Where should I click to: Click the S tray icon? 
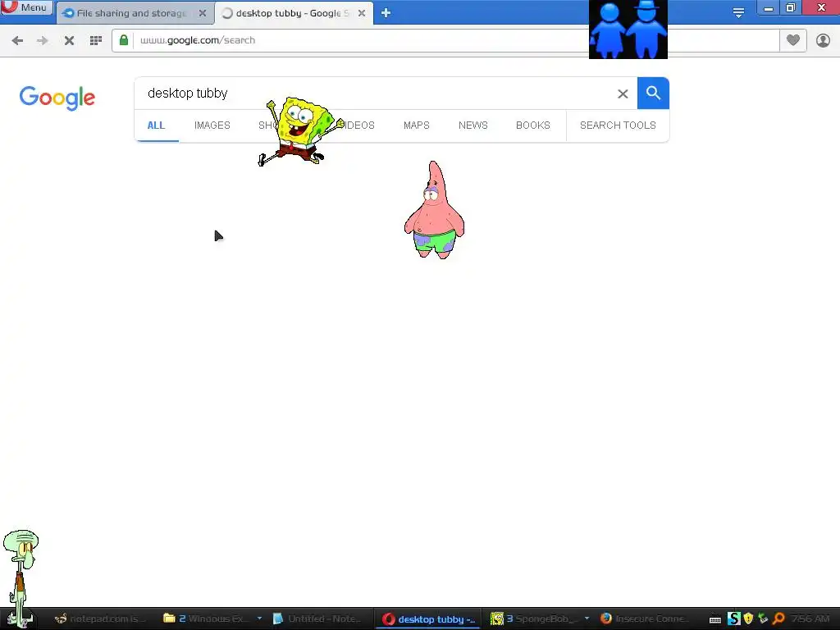point(734,619)
